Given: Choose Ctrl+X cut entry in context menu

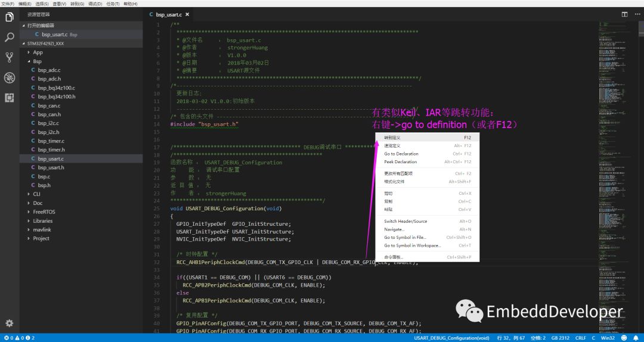Looking at the screenshot, I should point(427,194).
